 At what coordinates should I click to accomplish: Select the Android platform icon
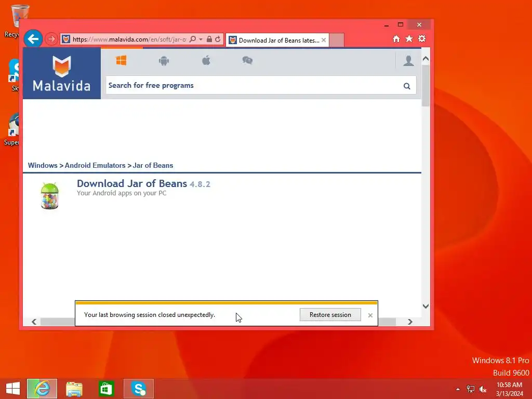coord(164,61)
